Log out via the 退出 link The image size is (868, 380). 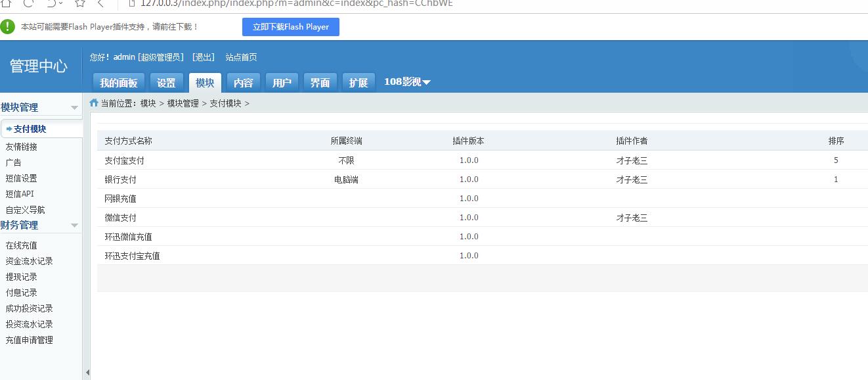click(204, 58)
